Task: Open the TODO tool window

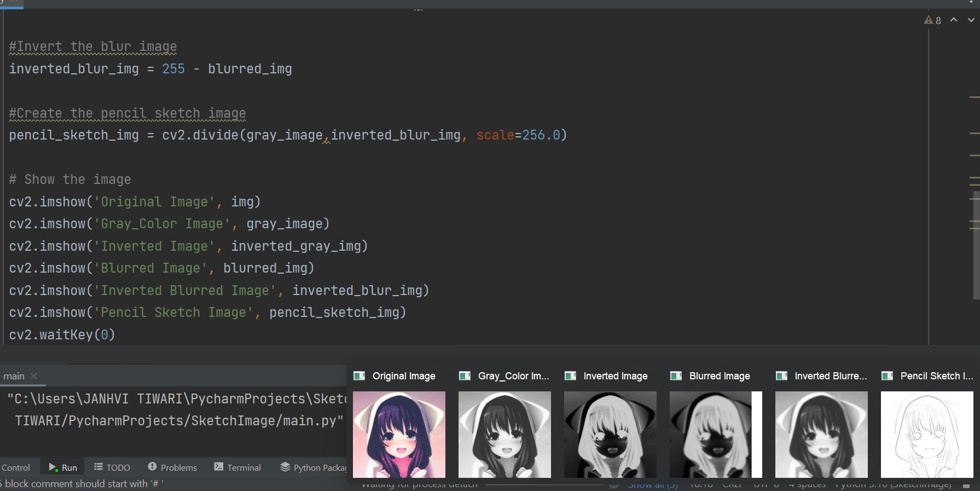Action: 112,467
